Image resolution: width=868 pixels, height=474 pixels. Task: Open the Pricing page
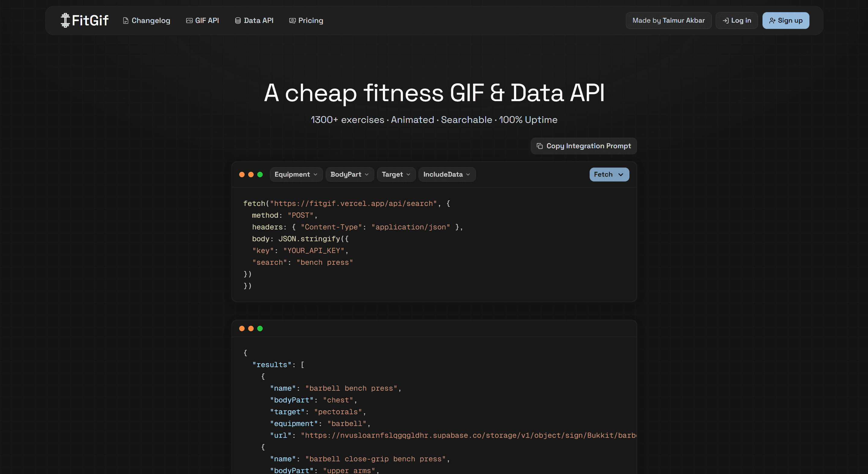pyautogui.click(x=306, y=21)
